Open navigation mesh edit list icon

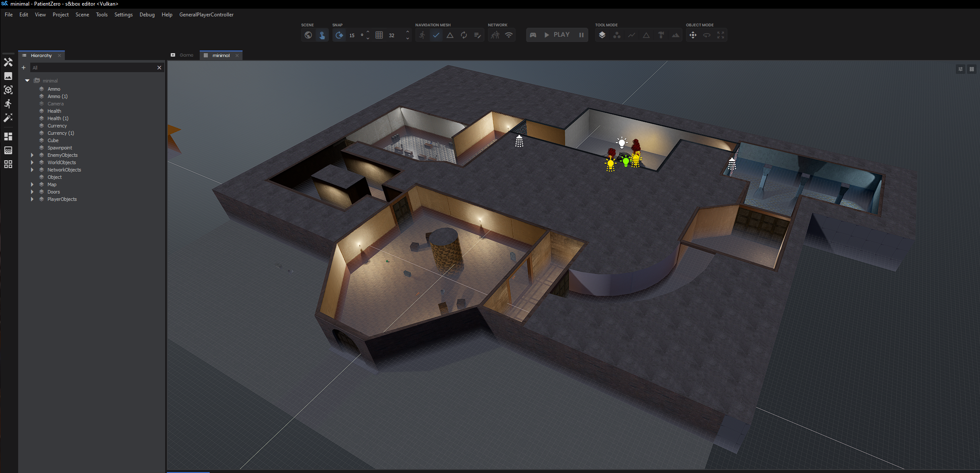click(478, 35)
